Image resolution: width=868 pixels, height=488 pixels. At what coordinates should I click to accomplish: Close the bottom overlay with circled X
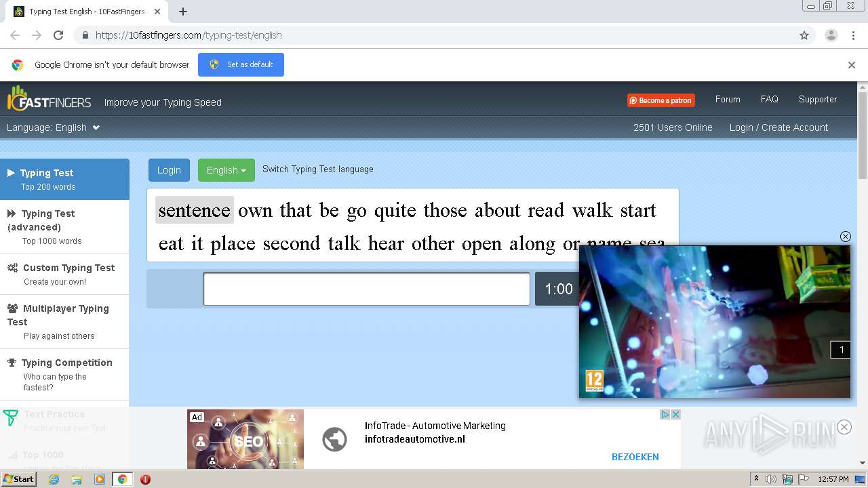844,426
